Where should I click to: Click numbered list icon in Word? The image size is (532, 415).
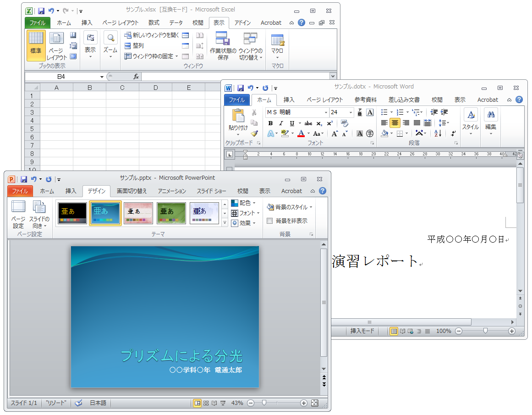coord(400,112)
